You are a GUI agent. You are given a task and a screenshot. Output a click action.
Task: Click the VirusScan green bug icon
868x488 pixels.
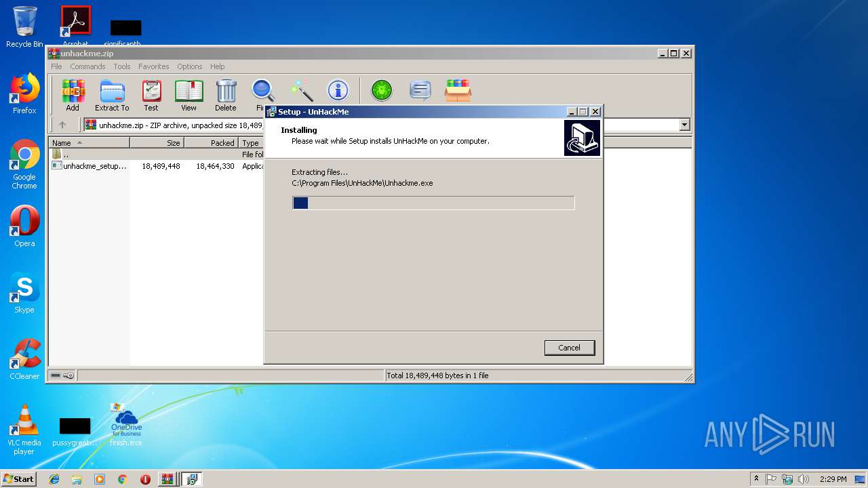click(382, 90)
